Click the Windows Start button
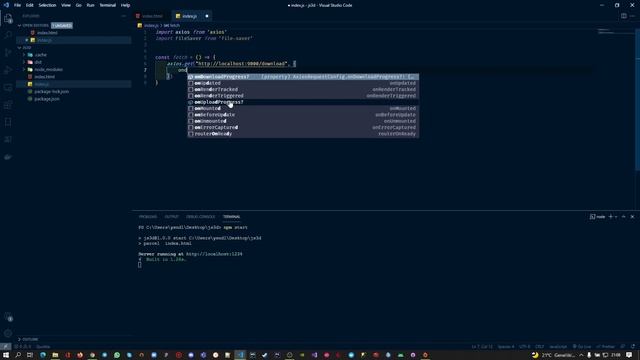Image resolution: width=640 pixels, height=360 pixels. (6, 355)
